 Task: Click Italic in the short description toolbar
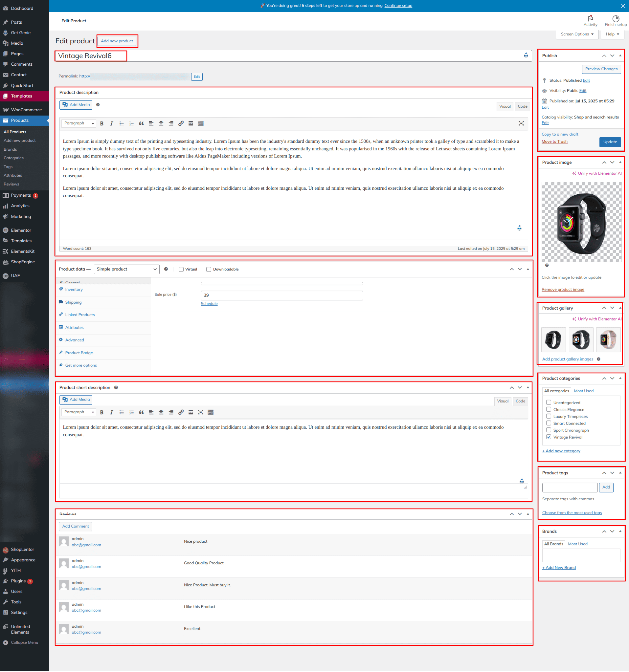point(112,412)
